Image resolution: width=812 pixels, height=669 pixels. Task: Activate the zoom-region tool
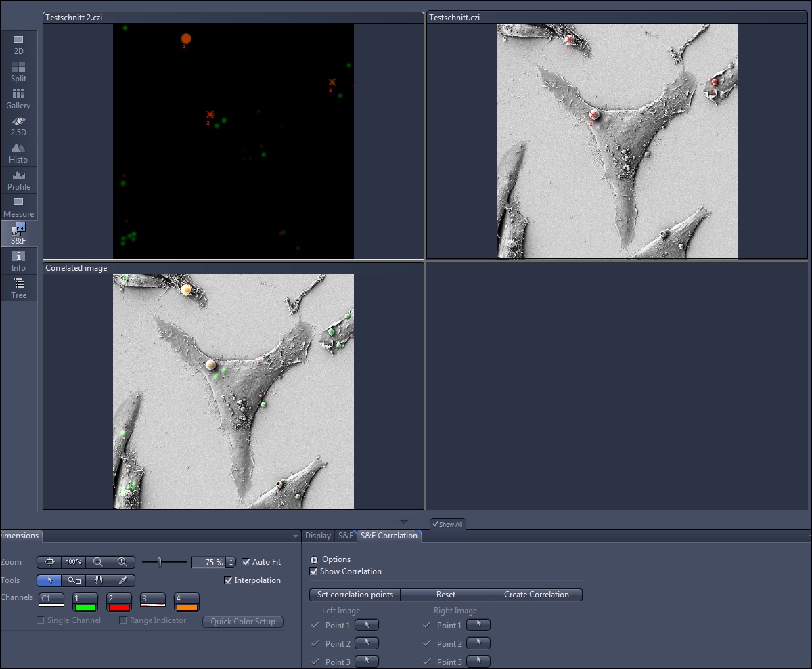click(x=73, y=580)
